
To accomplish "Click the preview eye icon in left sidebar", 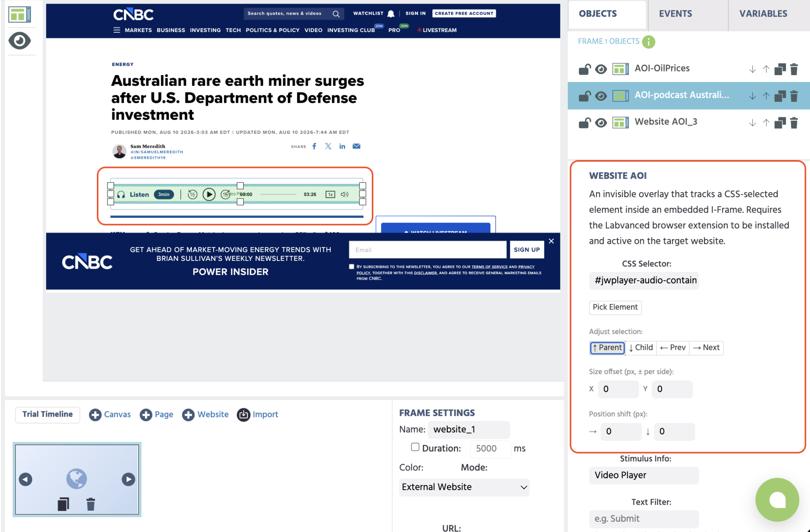I will click(19, 41).
